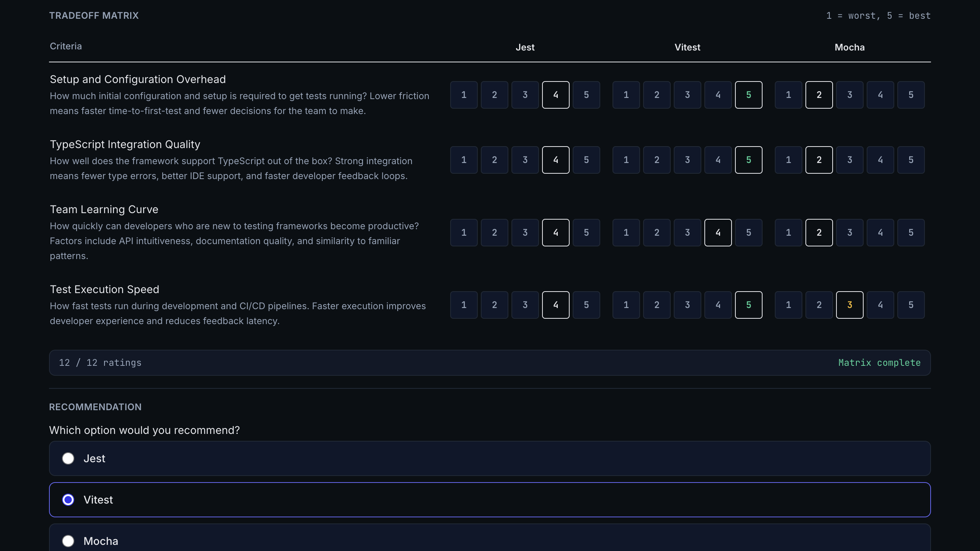Image resolution: width=980 pixels, height=551 pixels.
Task: Rate Mocha 5 for Setup and Configuration Overhead
Action: (x=911, y=95)
